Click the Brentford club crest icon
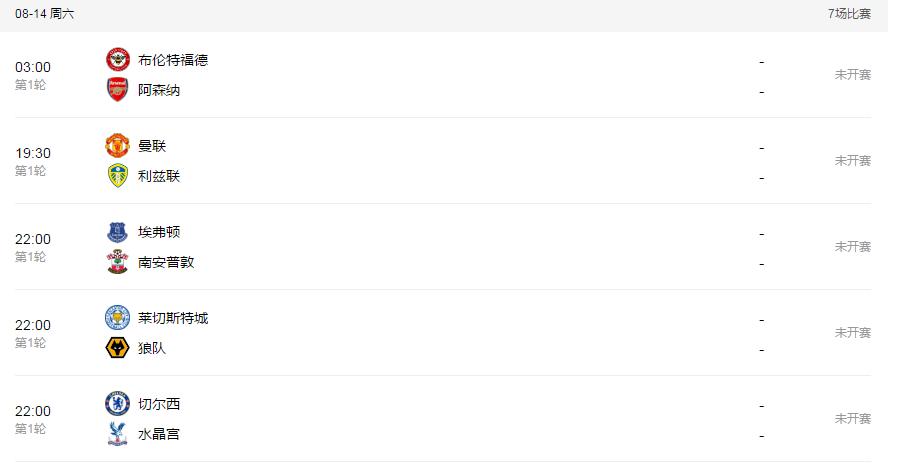Screen dimensions: 898x463 coord(118,59)
